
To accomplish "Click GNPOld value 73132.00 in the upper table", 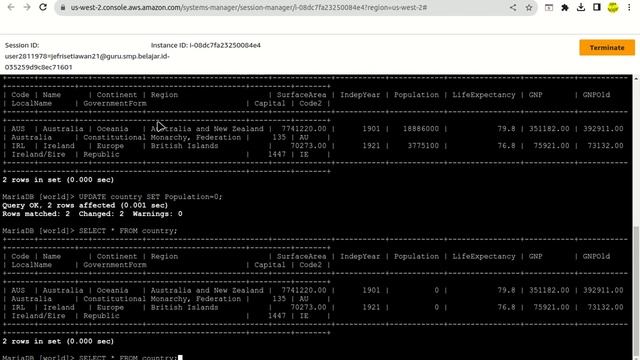I will coord(605,146).
